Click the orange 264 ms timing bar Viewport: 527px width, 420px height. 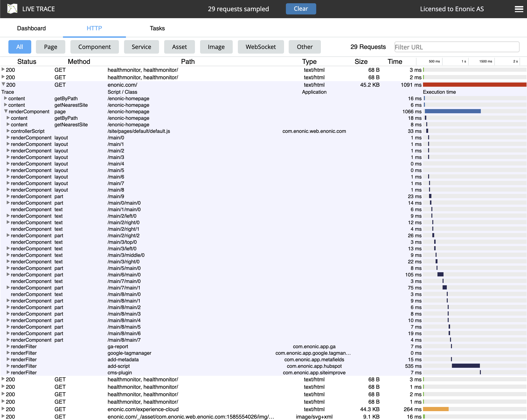pyautogui.click(x=436, y=409)
